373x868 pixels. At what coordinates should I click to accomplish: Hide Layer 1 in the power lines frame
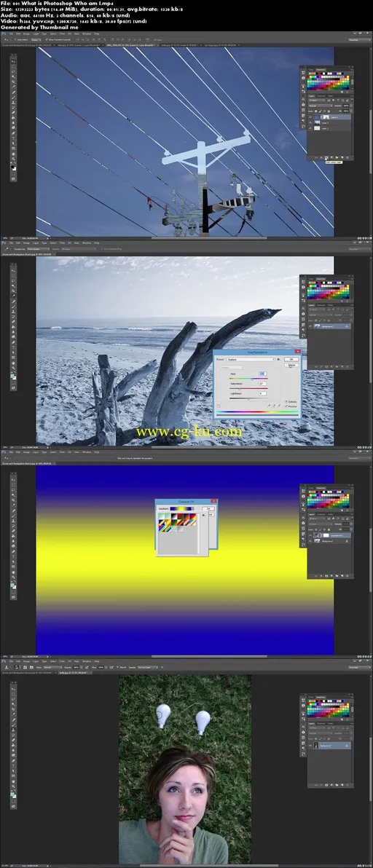click(310, 128)
